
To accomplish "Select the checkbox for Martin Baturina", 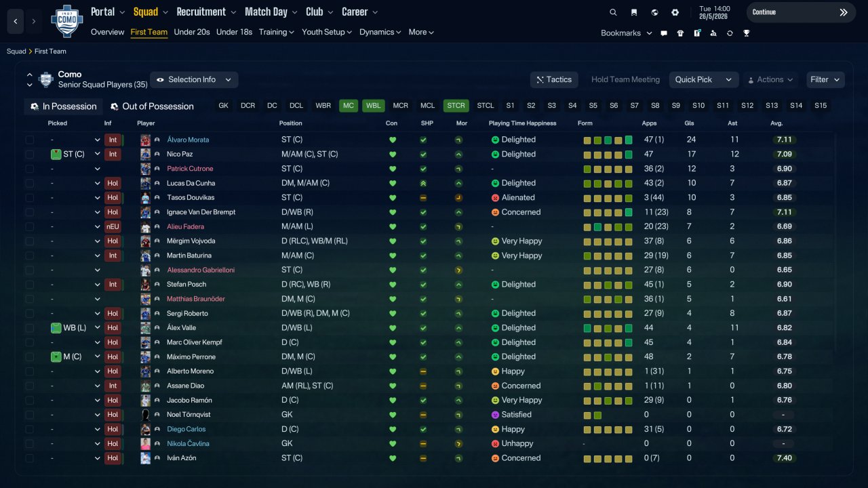I will click(x=29, y=256).
